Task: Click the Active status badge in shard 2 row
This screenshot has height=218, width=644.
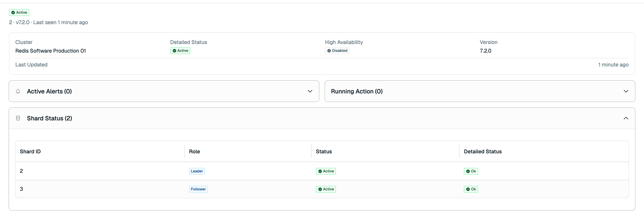Action: point(326,171)
